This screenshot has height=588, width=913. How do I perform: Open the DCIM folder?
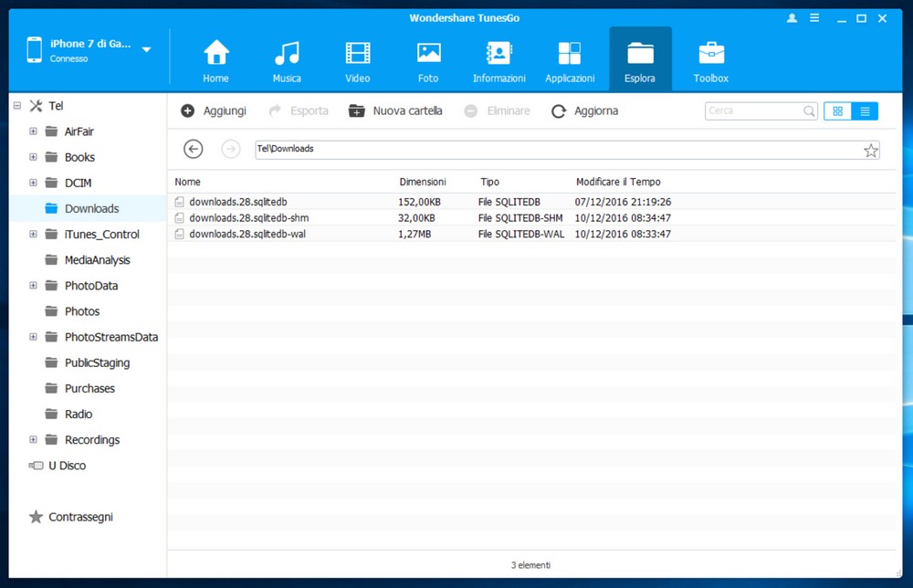click(78, 183)
